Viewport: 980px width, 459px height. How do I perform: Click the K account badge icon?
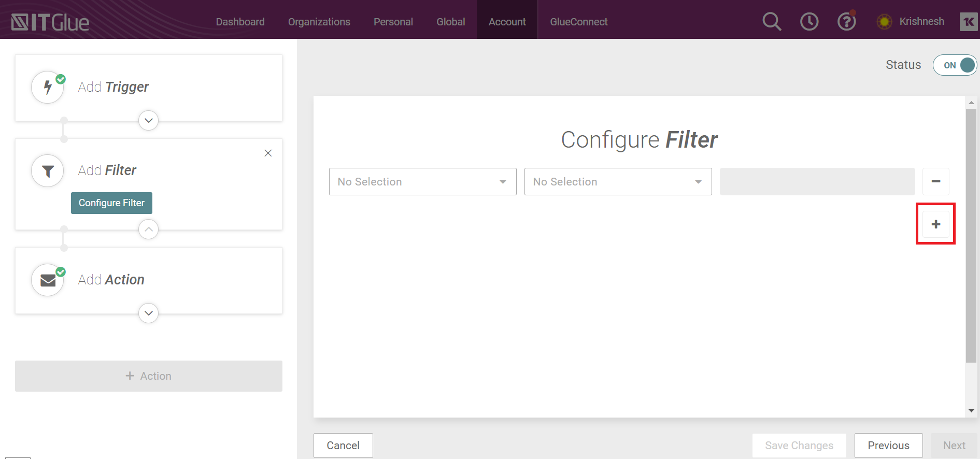coord(969,22)
